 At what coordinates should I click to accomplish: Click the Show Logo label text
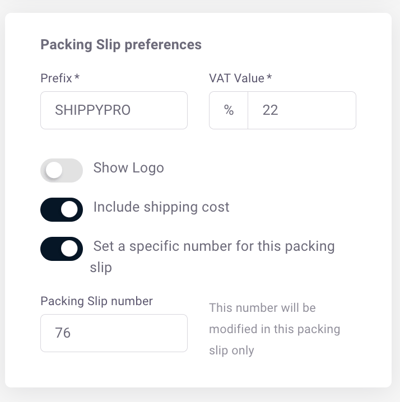129,168
